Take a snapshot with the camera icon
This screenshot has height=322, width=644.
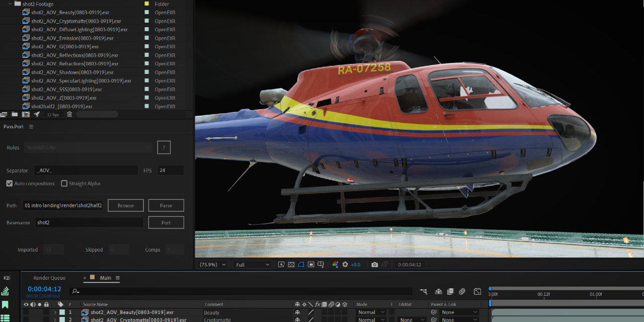(x=374, y=265)
